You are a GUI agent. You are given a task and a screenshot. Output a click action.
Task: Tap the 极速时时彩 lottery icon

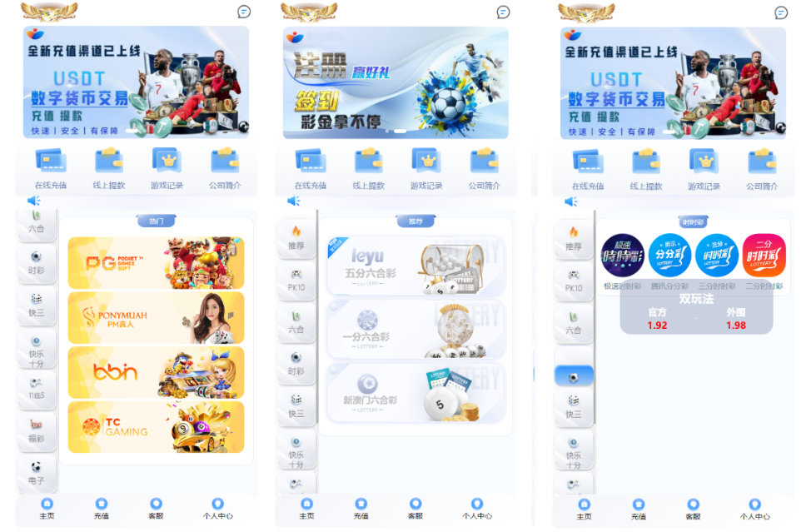click(x=622, y=256)
